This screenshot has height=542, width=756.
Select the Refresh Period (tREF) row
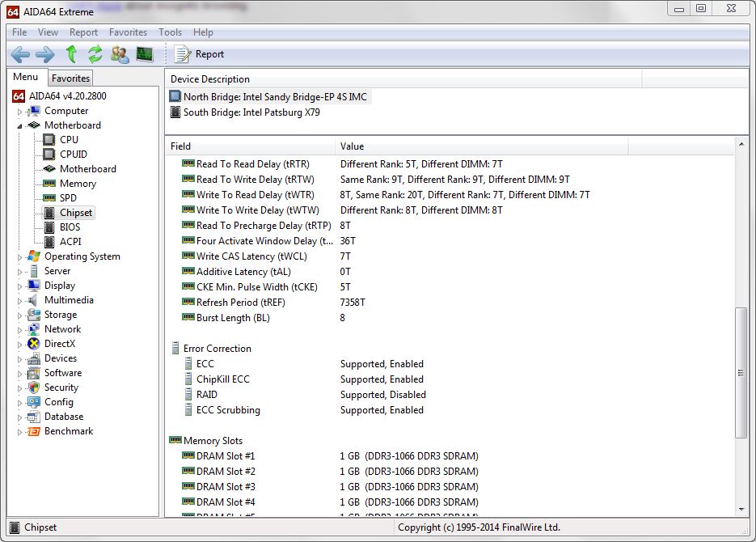tap(450, 303)
